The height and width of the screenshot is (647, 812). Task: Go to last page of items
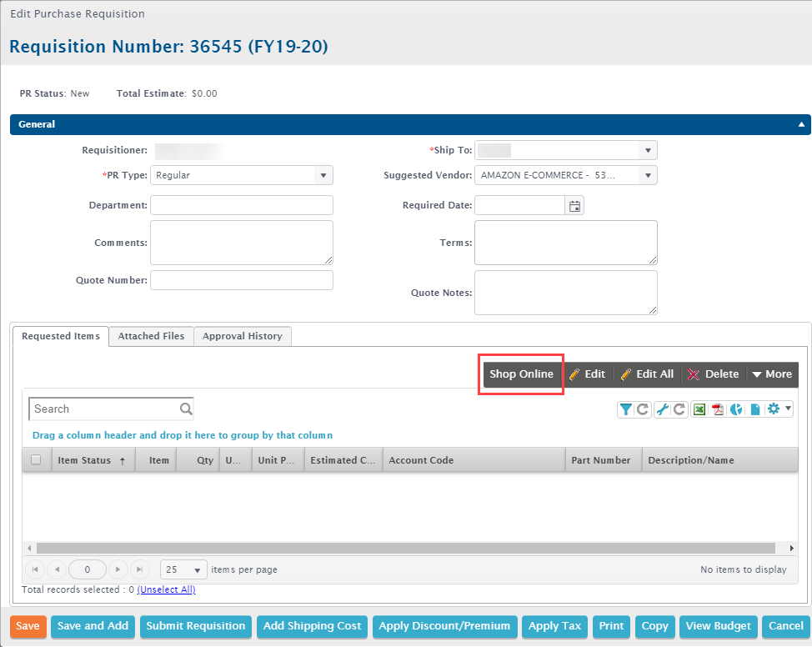pyautogui.click(x=140, y=569)
